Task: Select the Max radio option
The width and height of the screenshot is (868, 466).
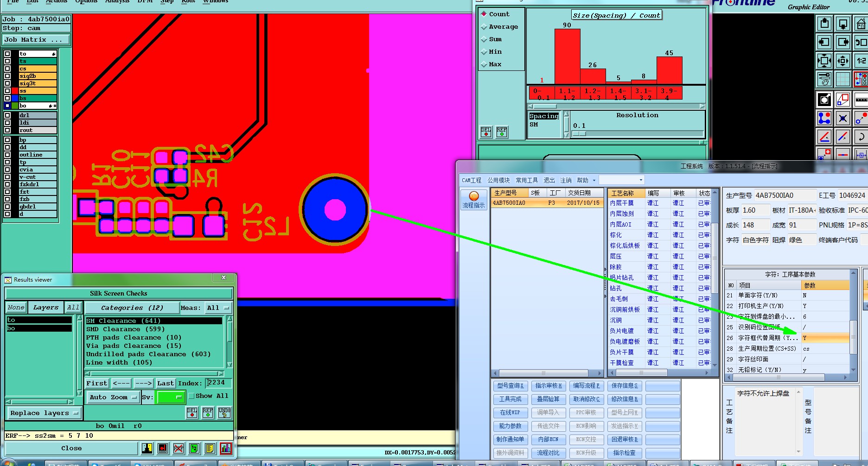Action: point(484,64)
